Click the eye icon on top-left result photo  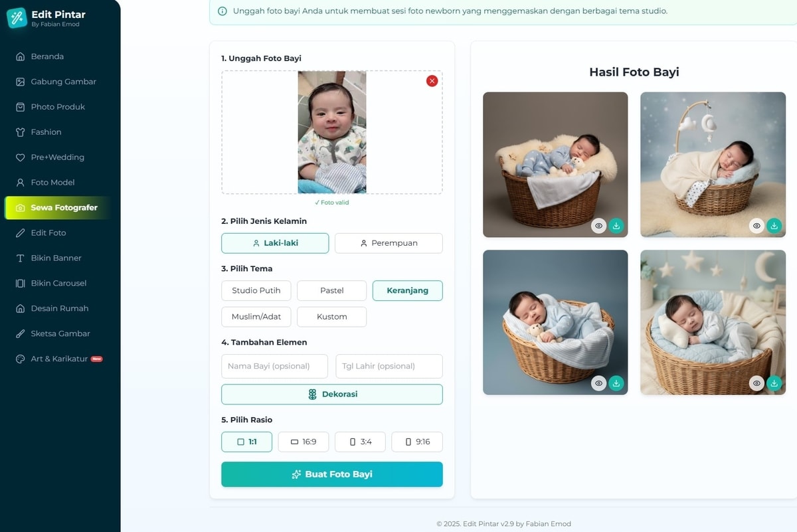pyautogui.click(x=599, y=226)
